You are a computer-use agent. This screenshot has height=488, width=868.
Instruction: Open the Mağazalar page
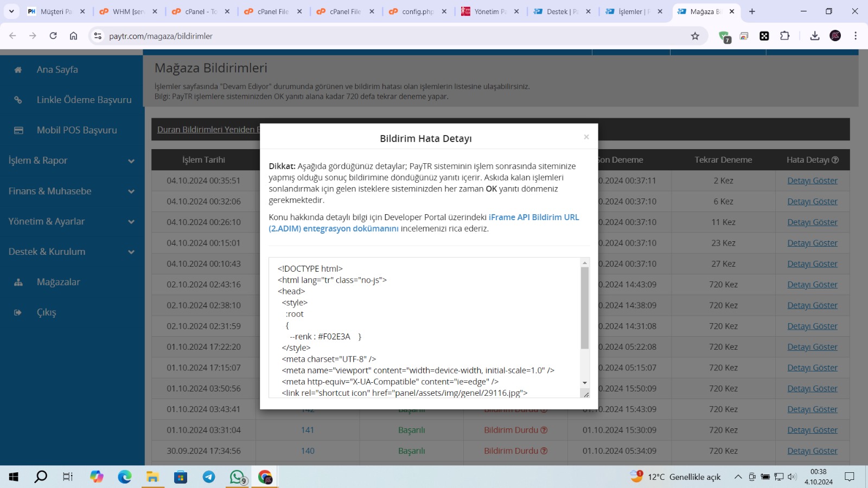59,282
